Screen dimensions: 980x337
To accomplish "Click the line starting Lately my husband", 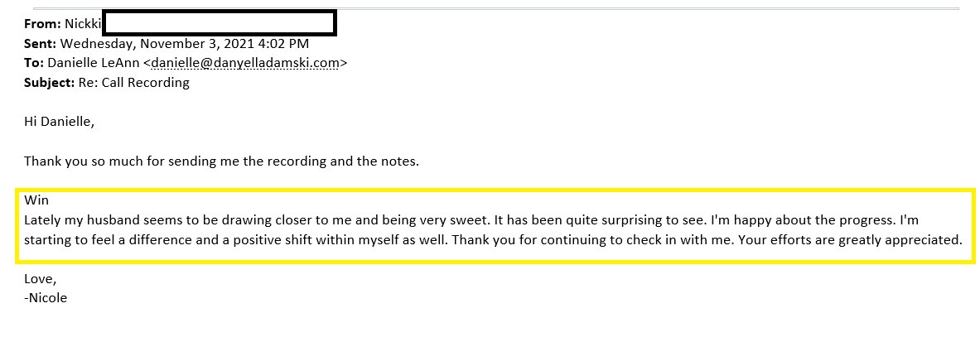I will [x=471, y=220].
